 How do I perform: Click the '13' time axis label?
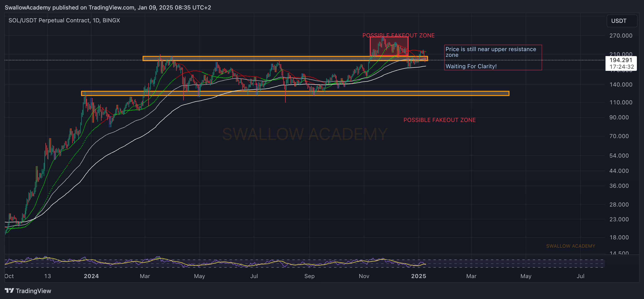click(48, 276)
